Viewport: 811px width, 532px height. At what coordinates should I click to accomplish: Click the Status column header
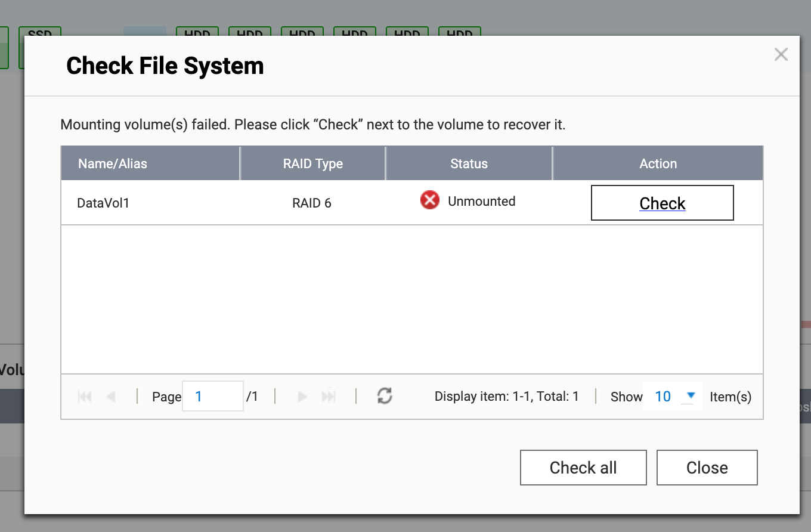(469, 163)
